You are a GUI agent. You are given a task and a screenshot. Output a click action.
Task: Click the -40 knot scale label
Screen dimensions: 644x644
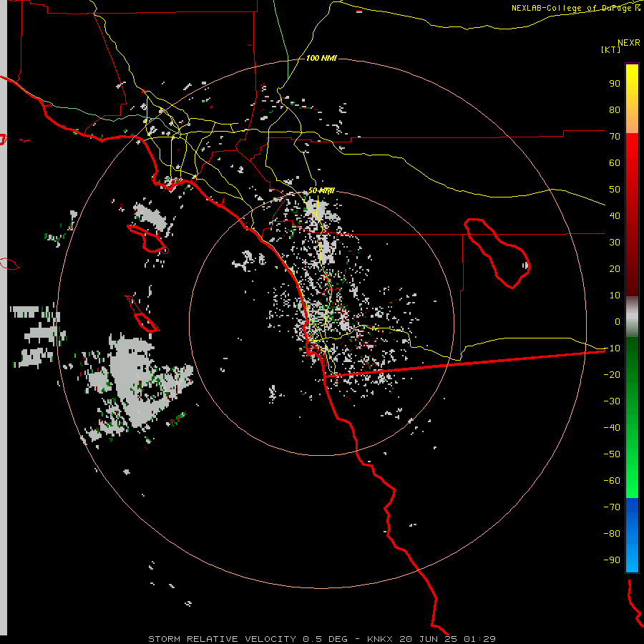tap(612, 428)
